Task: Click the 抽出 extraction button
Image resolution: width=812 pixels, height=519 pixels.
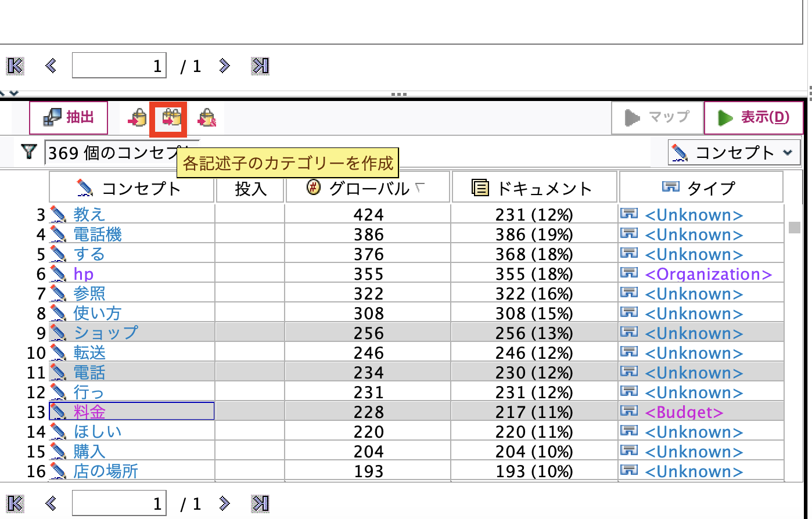Action: pos(69,117)
